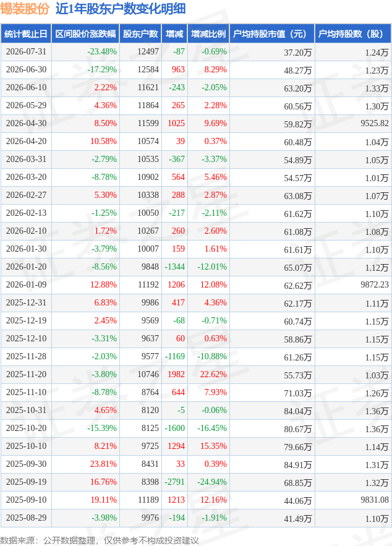The width and height of the screenshot is (392, 546).
Task: Select the 2025-08-29 date cell
Action: [x=26, y=518]
